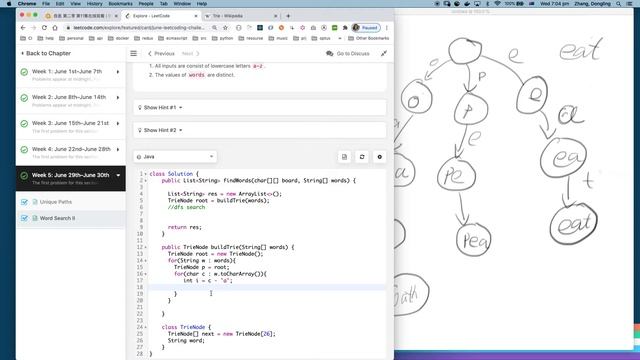Open the History menu
Screen dimensions: 640x360
pos(94,4)
